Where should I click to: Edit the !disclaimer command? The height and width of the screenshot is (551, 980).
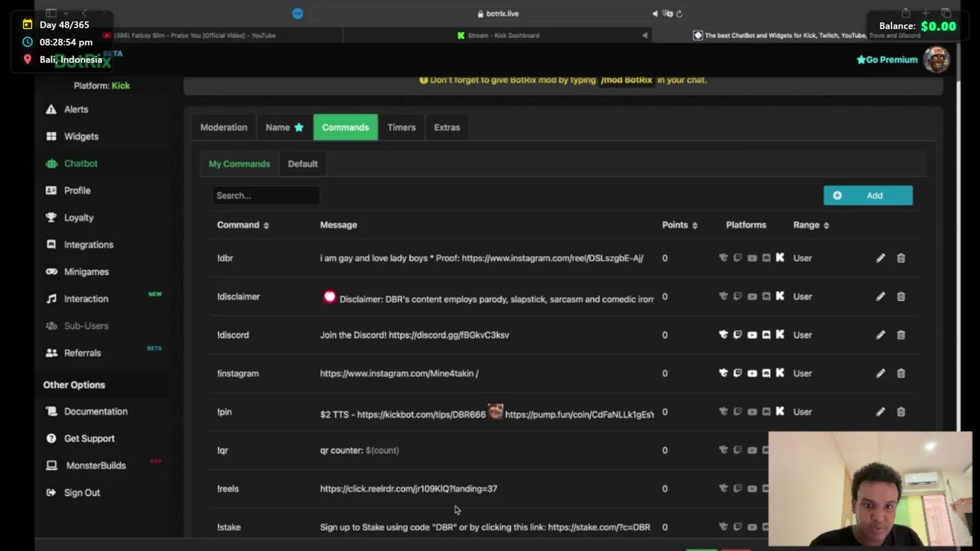tap(880, 296)
